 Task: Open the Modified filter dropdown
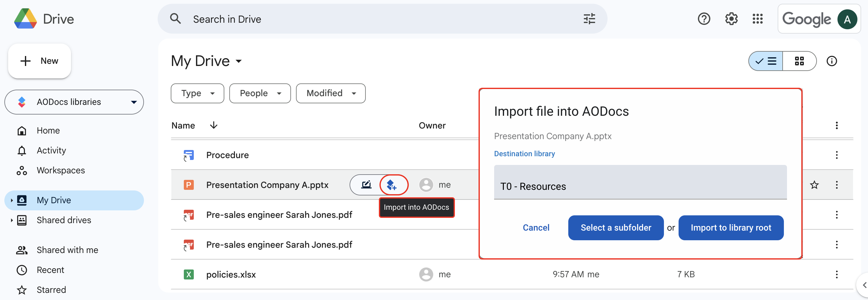point(331,93)
